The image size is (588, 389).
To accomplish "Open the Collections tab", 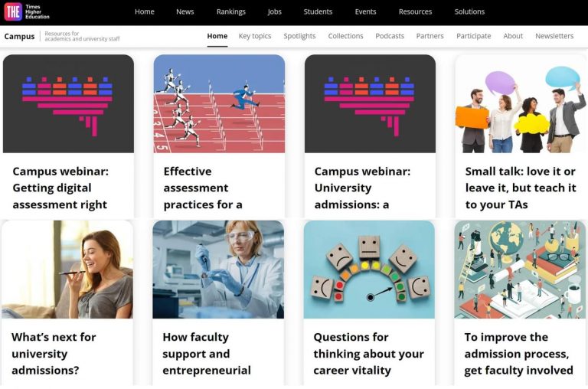I will tap(345, 36).
